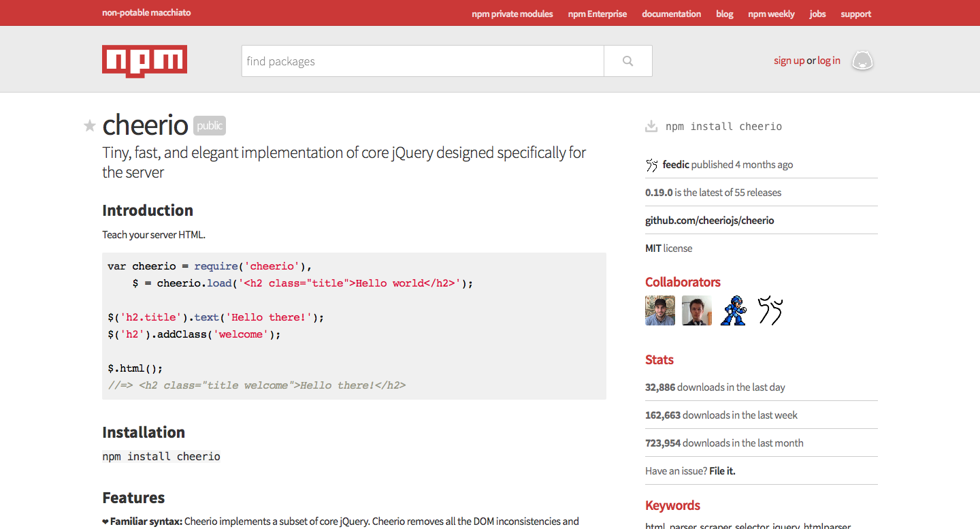Click the File it. issue link
The image size is (980, 529).
click(722, 471)
